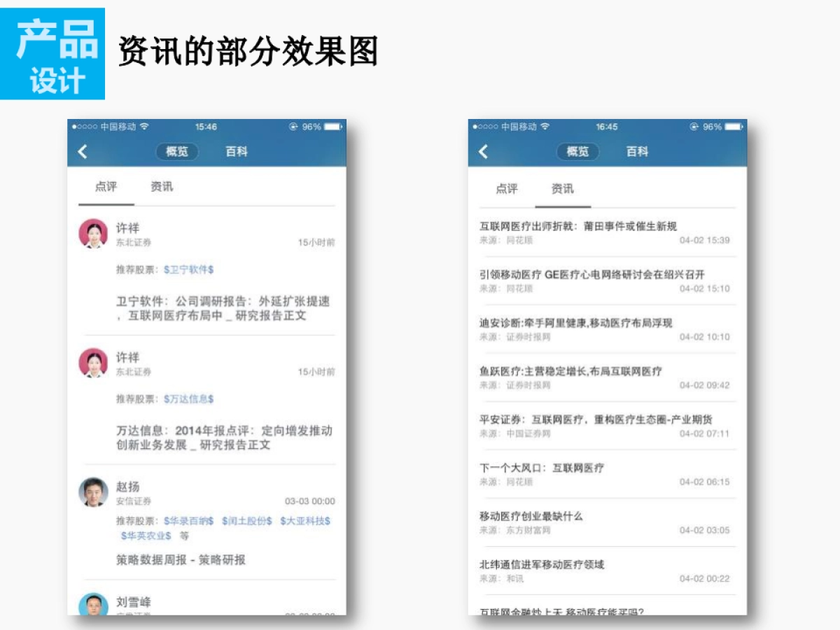The image size is (840, 630).
Task: Tap back arrow in left phone header
Action: (83, 152)
